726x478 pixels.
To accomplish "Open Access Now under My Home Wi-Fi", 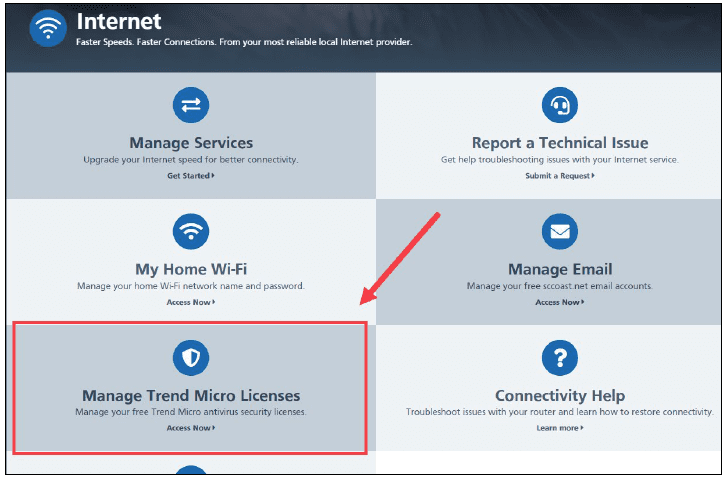I will point(191,302).
